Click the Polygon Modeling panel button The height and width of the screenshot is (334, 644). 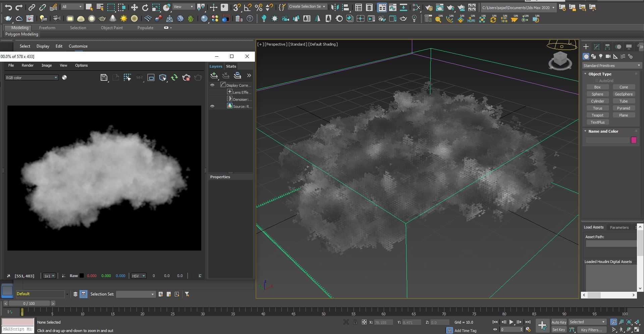pyautogui.click(x=22, y=34)
